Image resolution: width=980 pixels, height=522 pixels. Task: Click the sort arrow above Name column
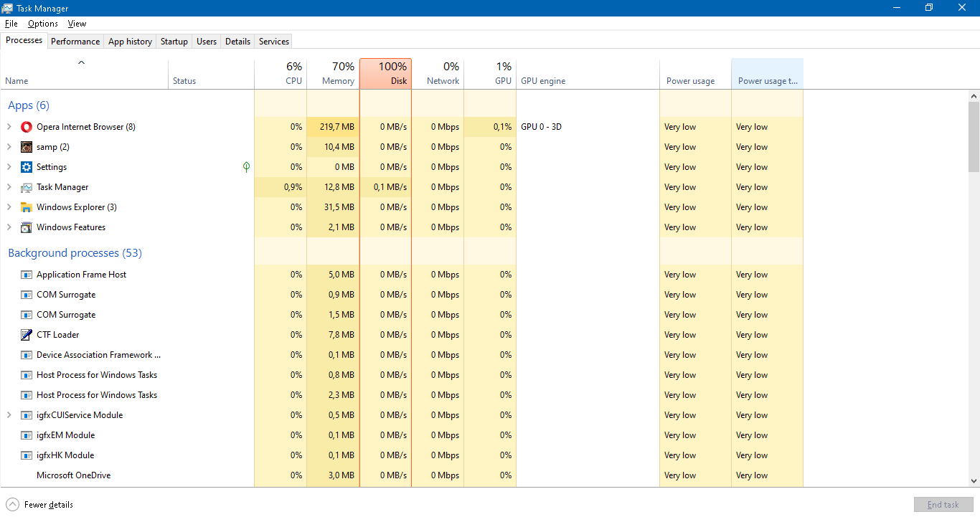81,63
